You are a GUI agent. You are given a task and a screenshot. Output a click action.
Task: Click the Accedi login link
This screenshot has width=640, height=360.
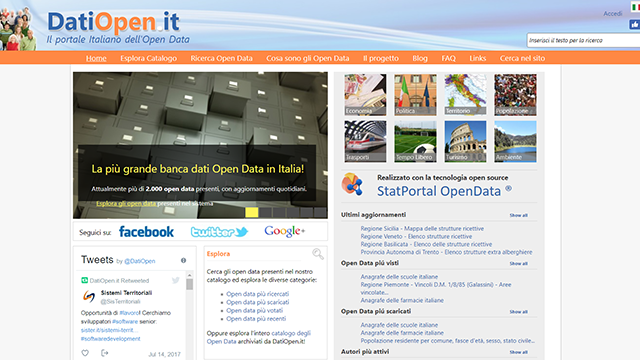click(x=613, y=13)
